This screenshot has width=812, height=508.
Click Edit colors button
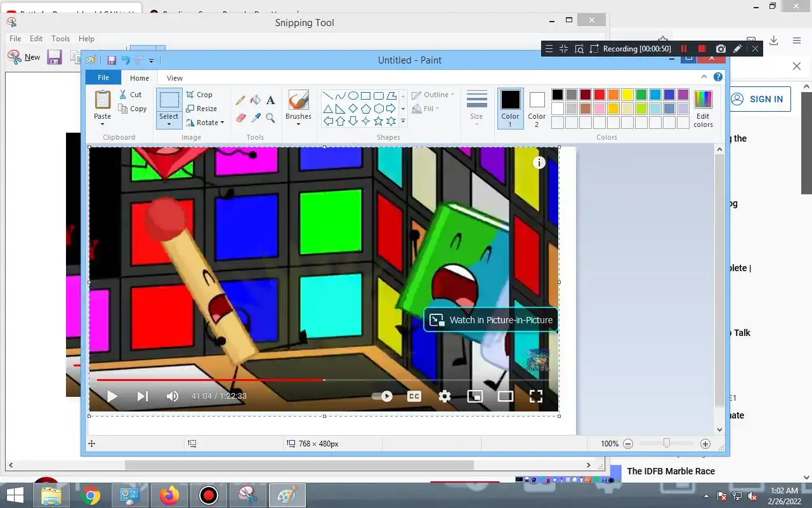[x=703, y=109]
